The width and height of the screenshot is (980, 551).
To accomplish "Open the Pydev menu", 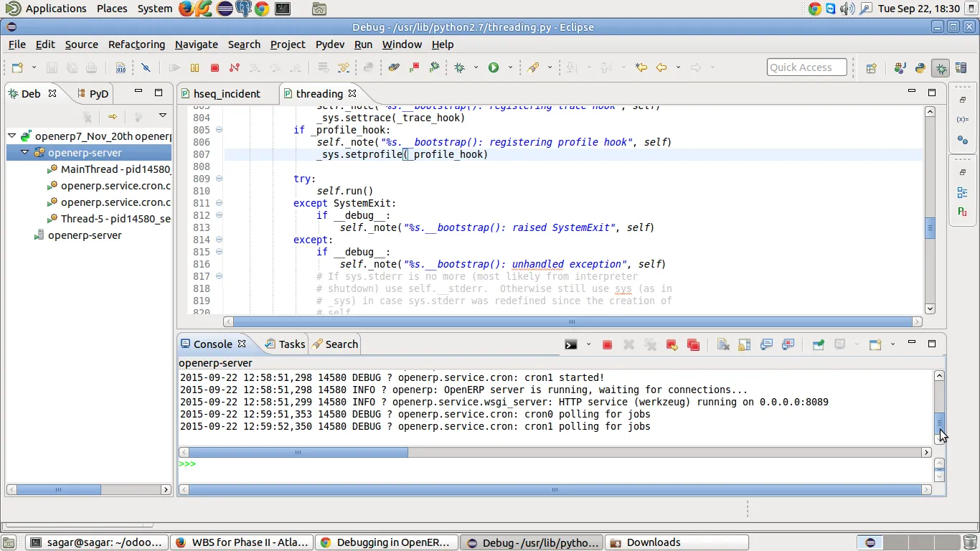I will (330, 44).
